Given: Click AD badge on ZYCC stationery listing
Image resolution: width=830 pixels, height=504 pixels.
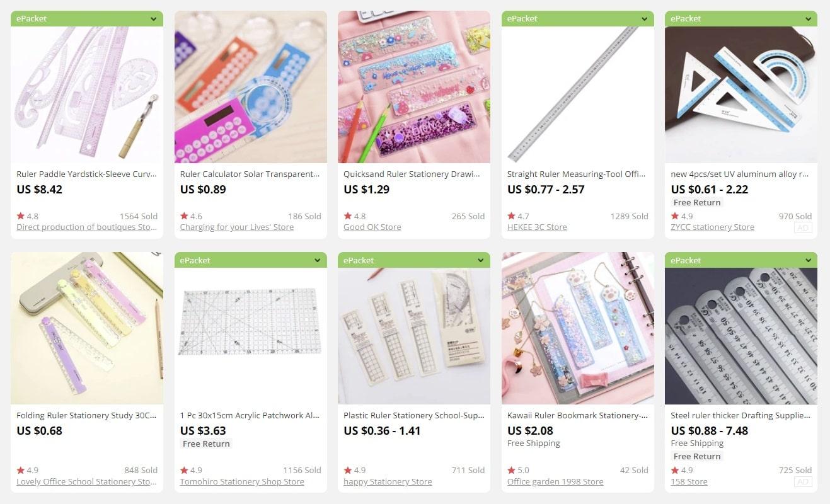Looking at the screenshot, I should (803, 227).
